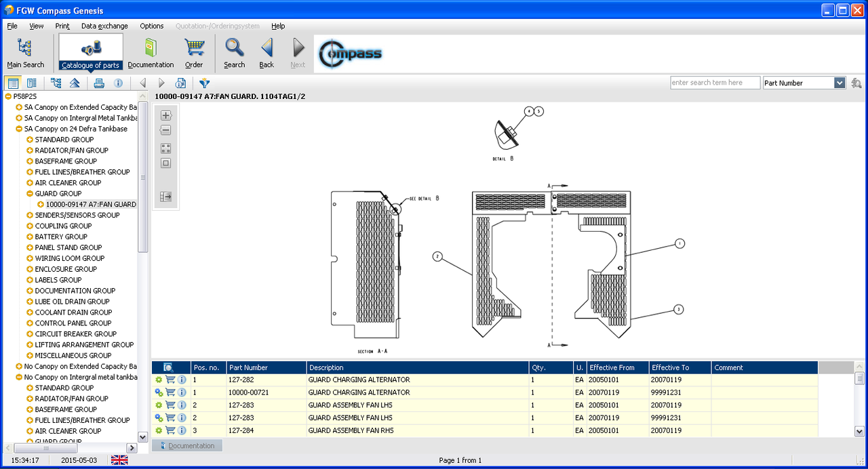
Task: Show info for part 10000-00721
Action: 182,392
